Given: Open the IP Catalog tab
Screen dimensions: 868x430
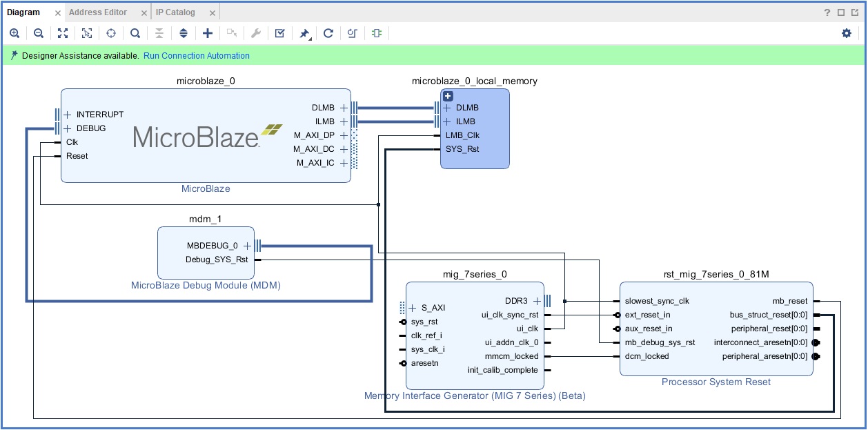Looking at the screenshot, I should click(x=175, y=12).
